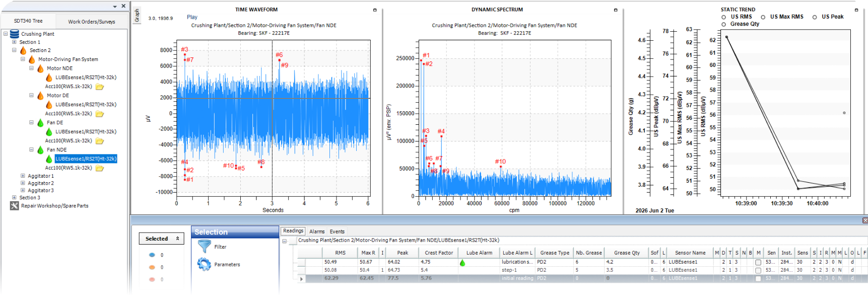Select the Readings tab

pos(293,231)
